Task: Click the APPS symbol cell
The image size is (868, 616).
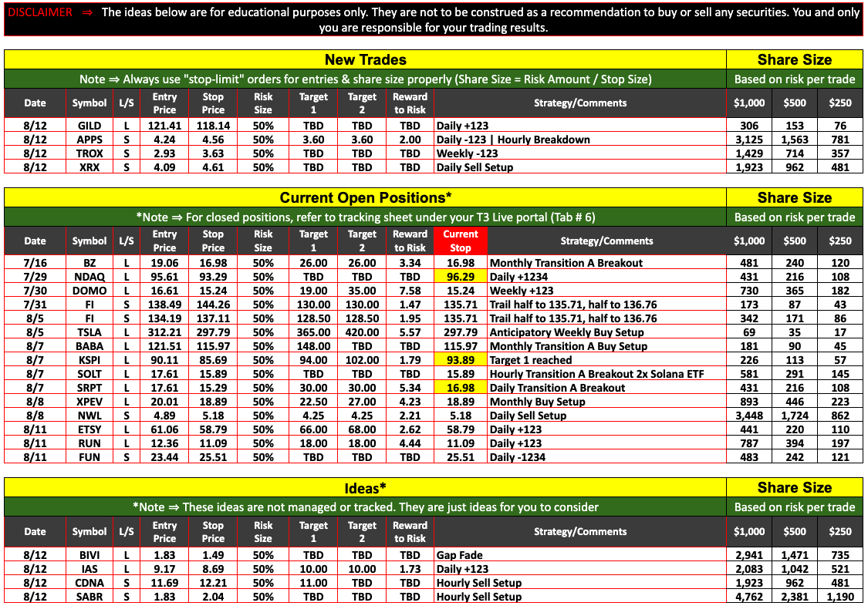Action: click(90, 140)
